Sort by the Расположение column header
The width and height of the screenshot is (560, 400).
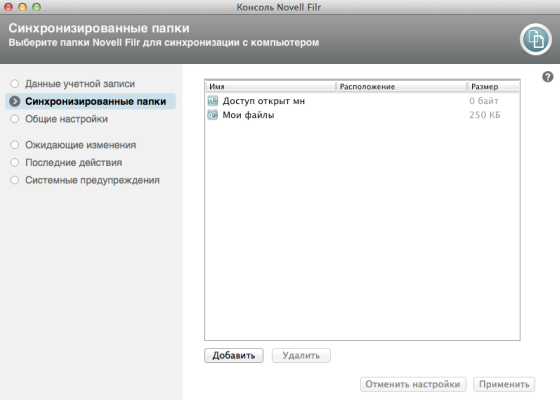point(401,86)
